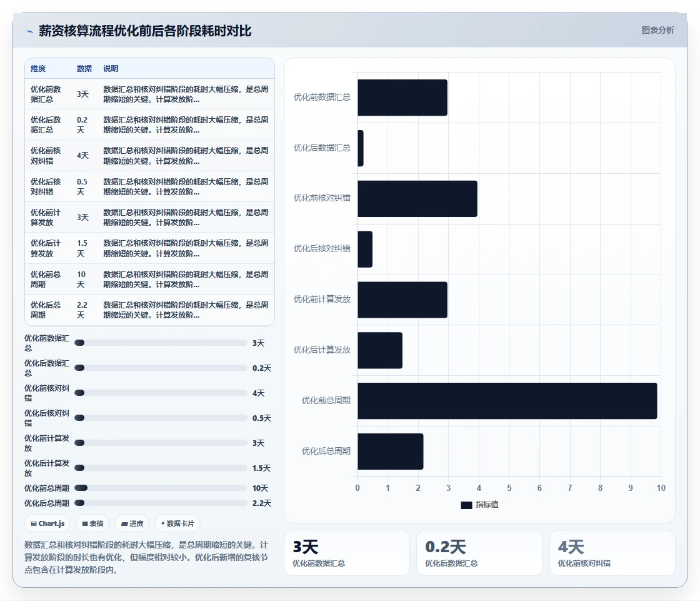Click the 优化前核对纠错 chart bar
700x601 pixels.
tap(417, 198)
